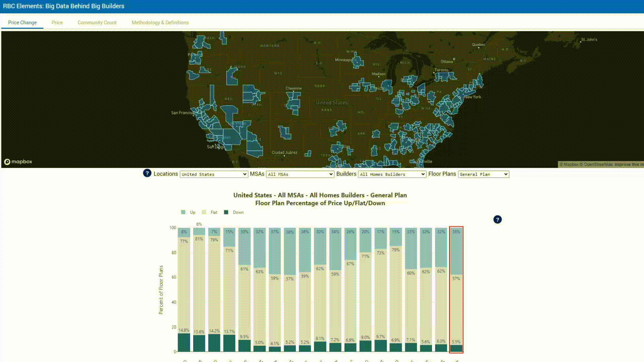
Task: Open the Mapbox attribution link
Action: (569, 165)
